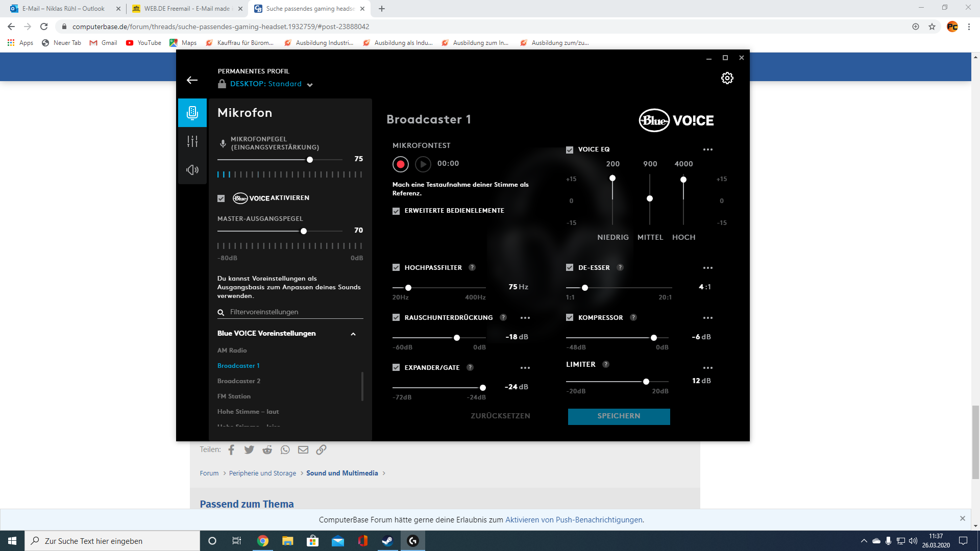Open the equalizer sliders sidebar icon
Image resolution: width=980 pixels, height=551 pixels.
point(192,141)
